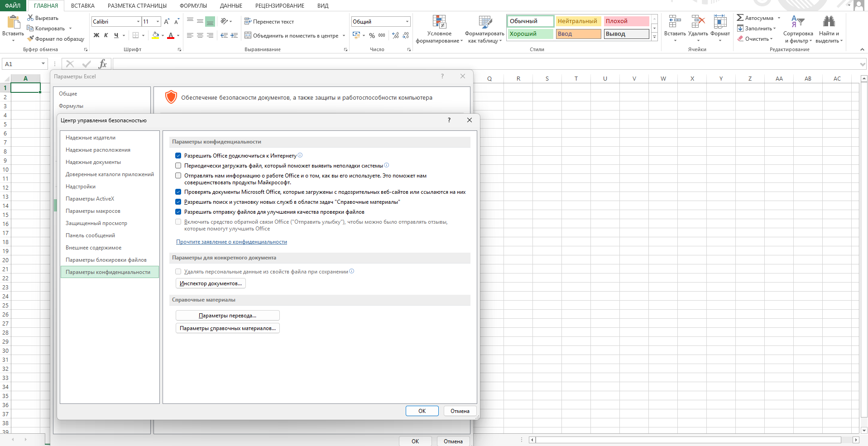Click the bottom vertical align icon
The width and height of the screenshot is (868, 446).
210,21
